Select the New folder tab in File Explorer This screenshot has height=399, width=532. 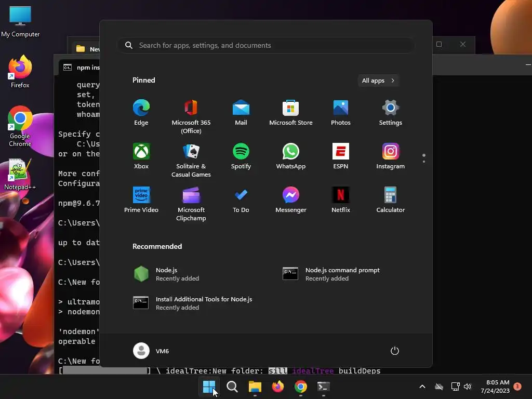[x=87, y=49]
